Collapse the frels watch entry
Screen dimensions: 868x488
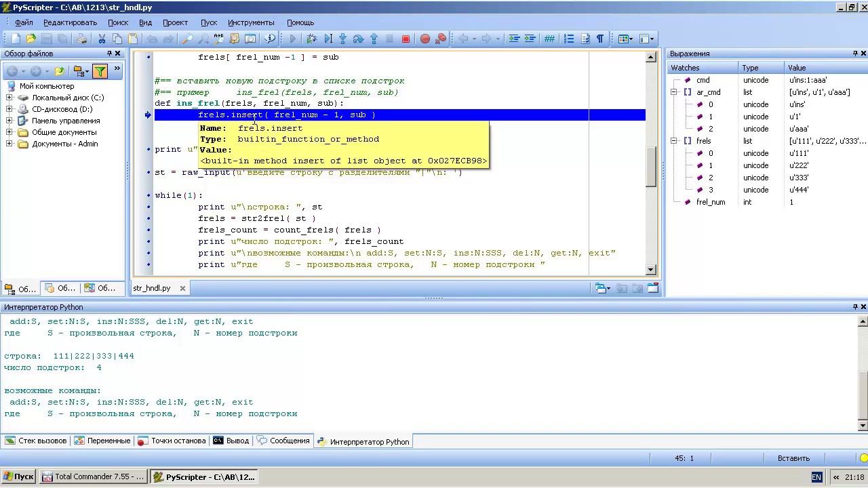(675, 141)
